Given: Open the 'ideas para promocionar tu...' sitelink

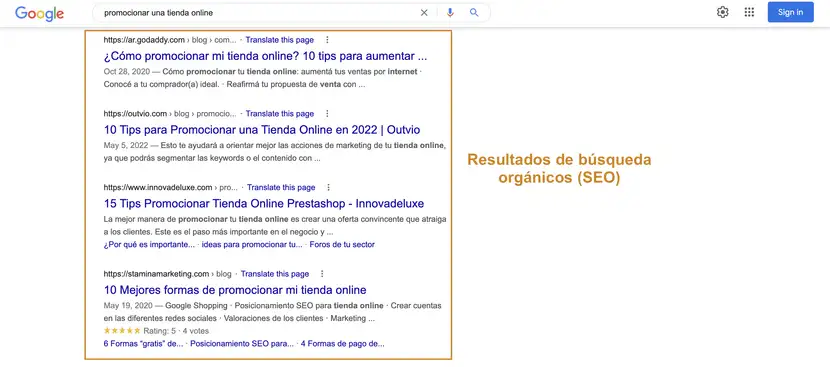Looking at the screenshot, I should point(252,245).
